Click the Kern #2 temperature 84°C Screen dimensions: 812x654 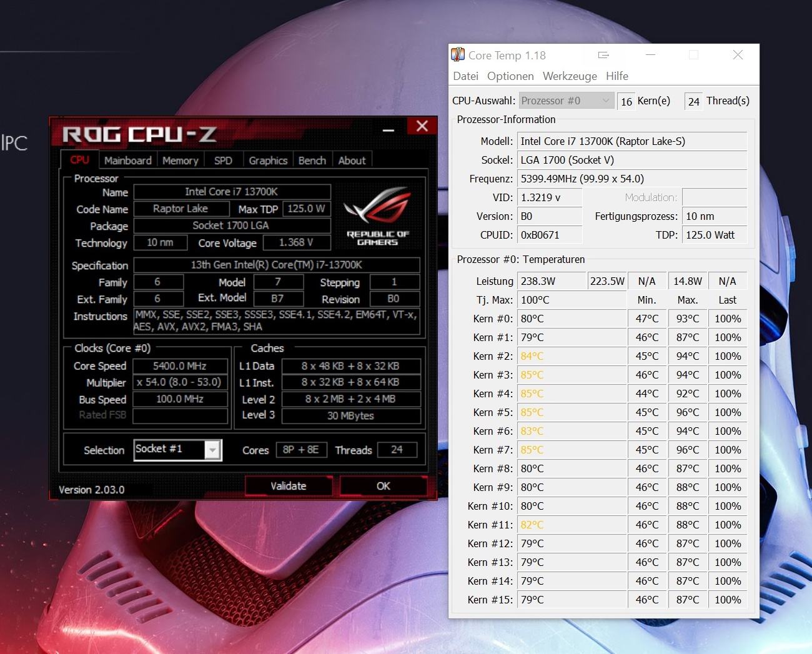click(572, 356)
